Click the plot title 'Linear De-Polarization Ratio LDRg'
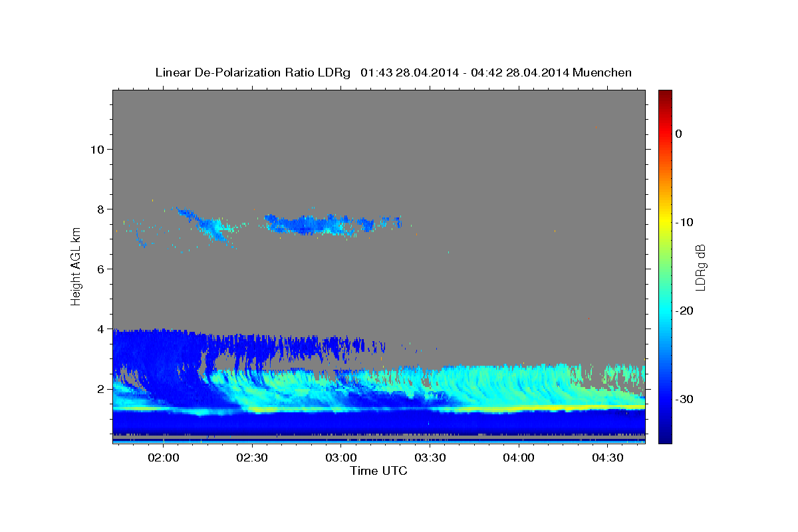This screenshot has height=532, width=798. (x=253, y=72)
